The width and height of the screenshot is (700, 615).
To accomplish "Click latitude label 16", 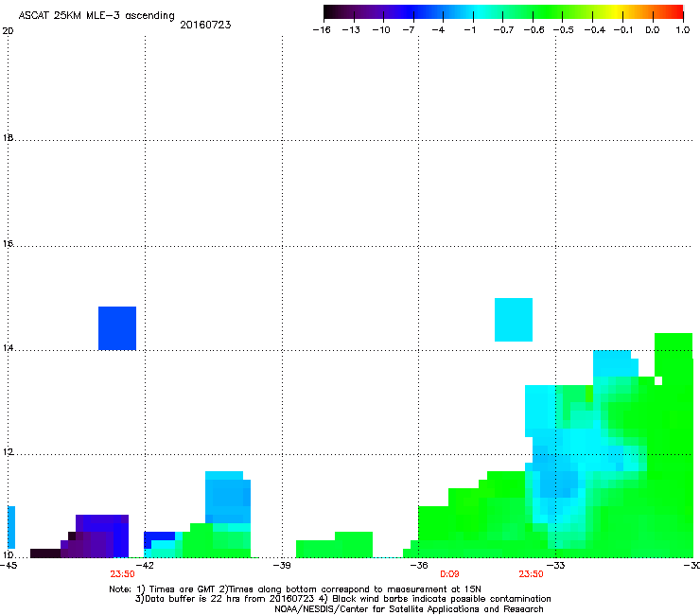I will point(8,244).
